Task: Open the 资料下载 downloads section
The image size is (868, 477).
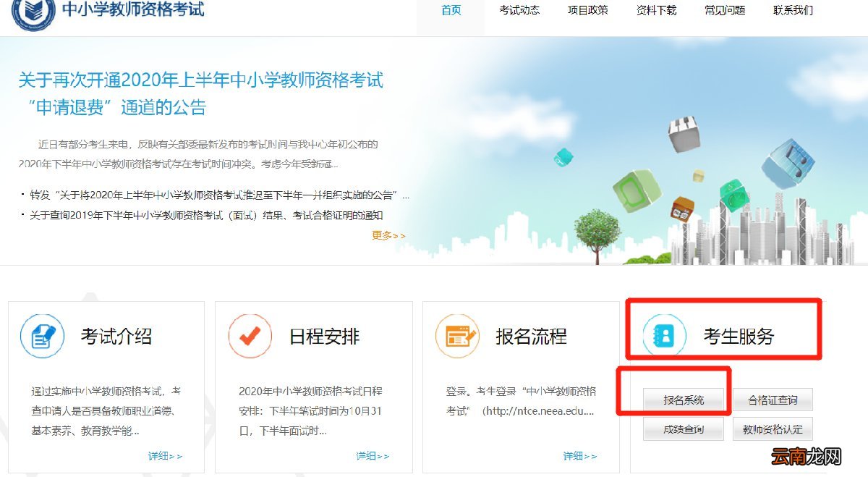Action: tap(655, 11)
